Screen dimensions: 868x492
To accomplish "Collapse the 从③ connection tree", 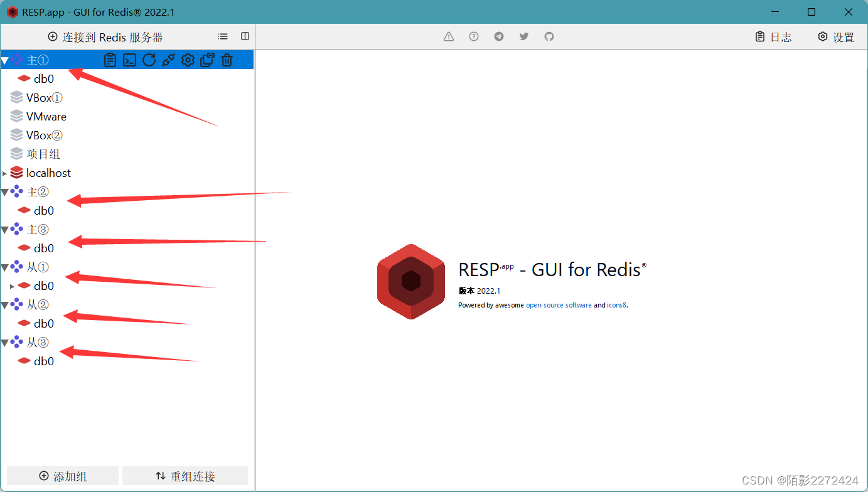I will tap(5, 343).
